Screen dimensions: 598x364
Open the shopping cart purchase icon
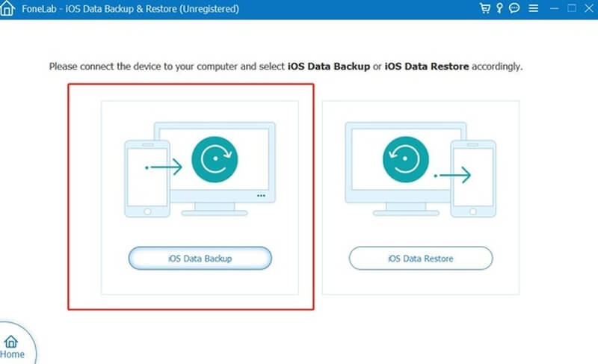pos(484,8)
